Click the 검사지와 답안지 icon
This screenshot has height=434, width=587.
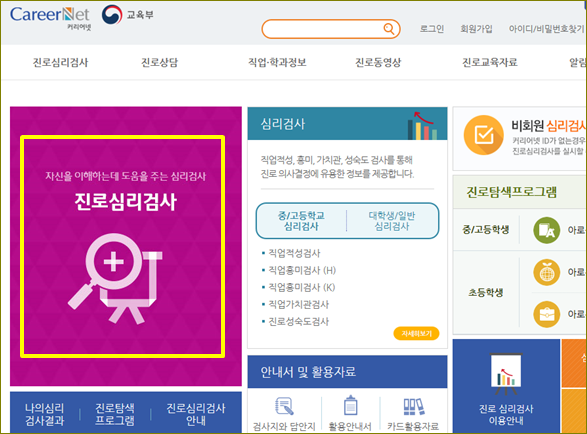tap(284, 407)
